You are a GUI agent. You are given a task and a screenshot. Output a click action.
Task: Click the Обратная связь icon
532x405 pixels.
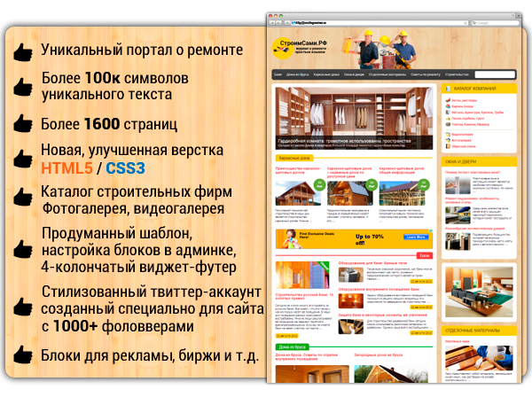click(x=448, y=146)
